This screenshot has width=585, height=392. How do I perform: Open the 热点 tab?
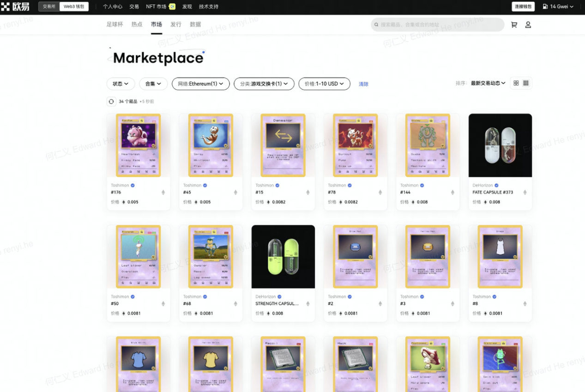click(x=137, y=24)
